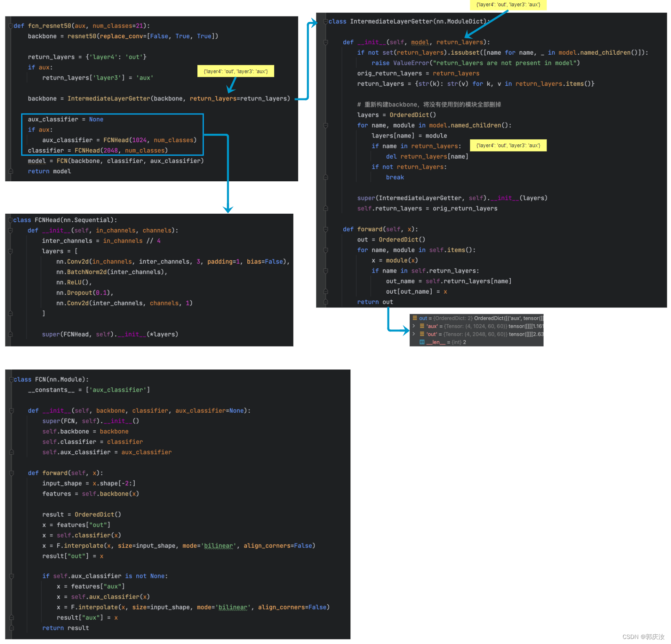Image resolution: width=671 pixels, height=644 pixels.
Task: Click 'out = OrderedDict()' in forward method
Action: 391,240
